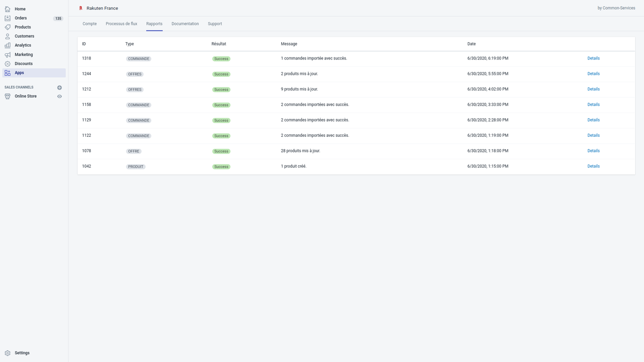
Task: Add a sales channel with plus icon
Action: click(60, 87)
